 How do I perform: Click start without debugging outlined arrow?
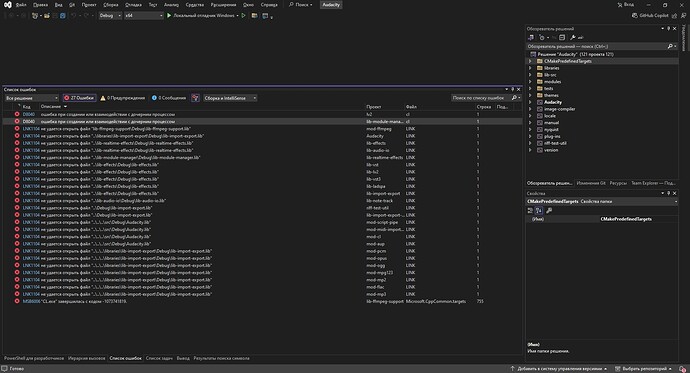243,15
